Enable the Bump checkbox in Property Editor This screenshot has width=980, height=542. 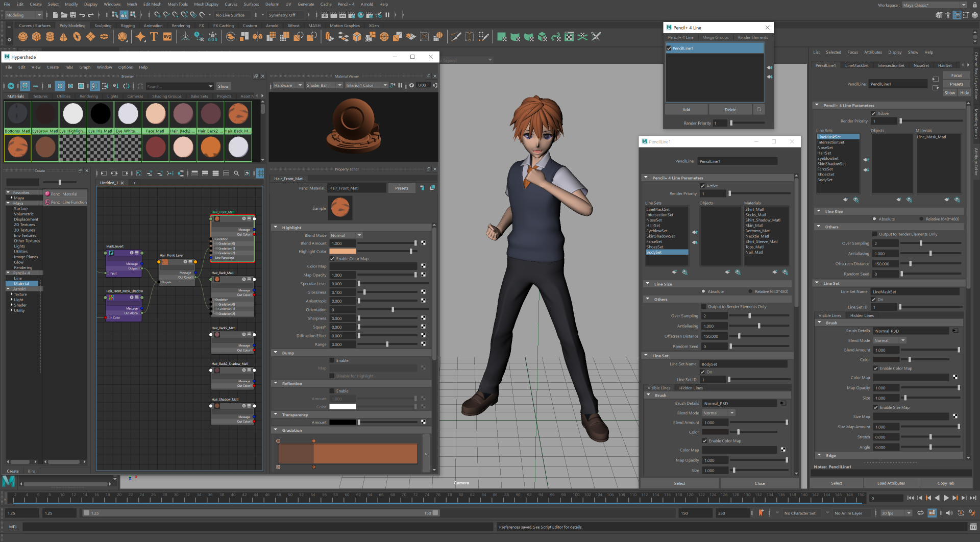click(x=332, y=360)
